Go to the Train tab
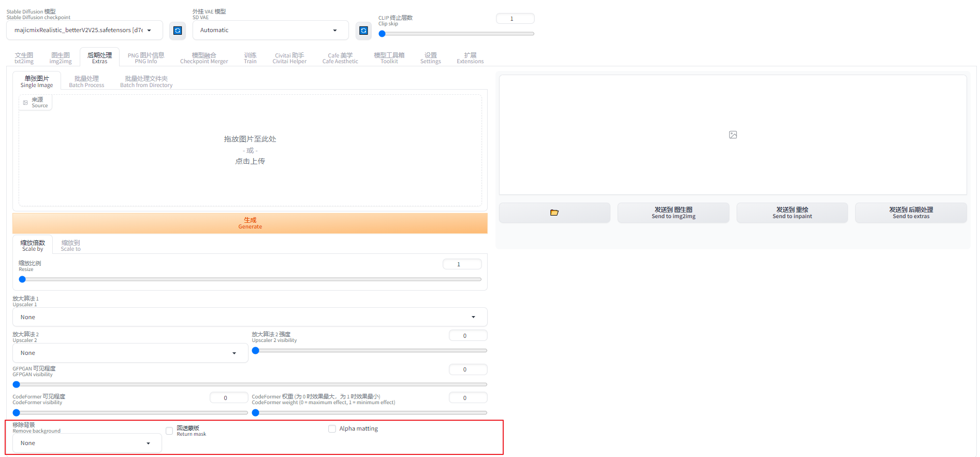The width and height of the screenshot is (980, 457). 250,58
